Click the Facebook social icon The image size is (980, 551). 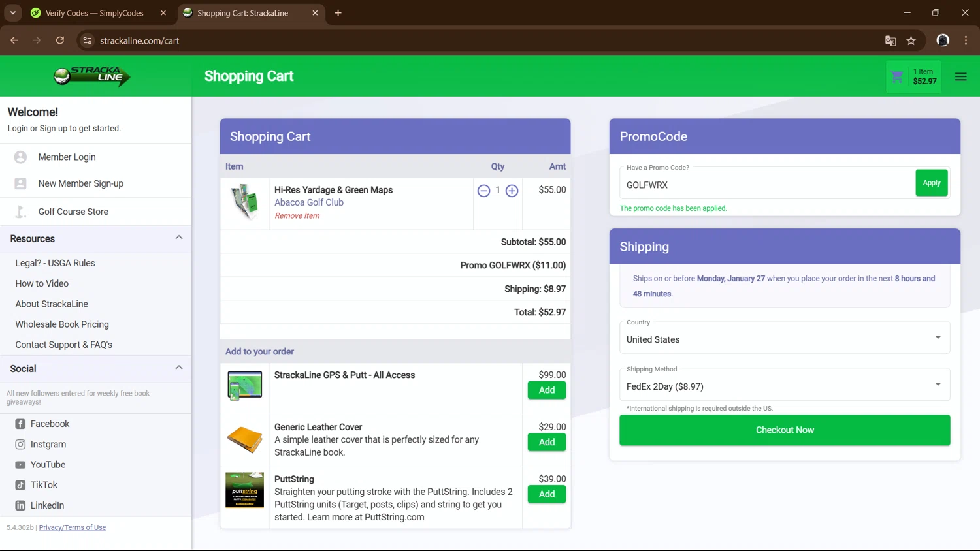pos(20,424)
